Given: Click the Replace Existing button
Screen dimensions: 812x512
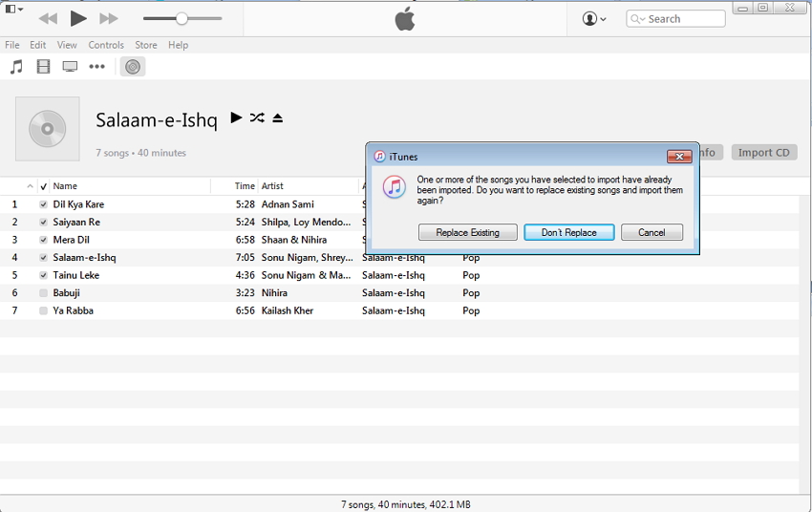Looking at the screenshot, I should pos(467,232).
